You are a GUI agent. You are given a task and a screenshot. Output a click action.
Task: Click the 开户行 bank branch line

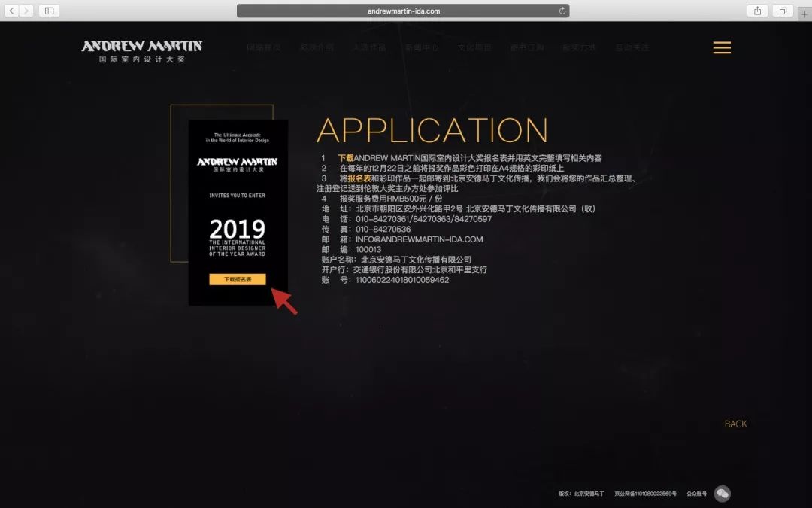click(x=404, y=269)
